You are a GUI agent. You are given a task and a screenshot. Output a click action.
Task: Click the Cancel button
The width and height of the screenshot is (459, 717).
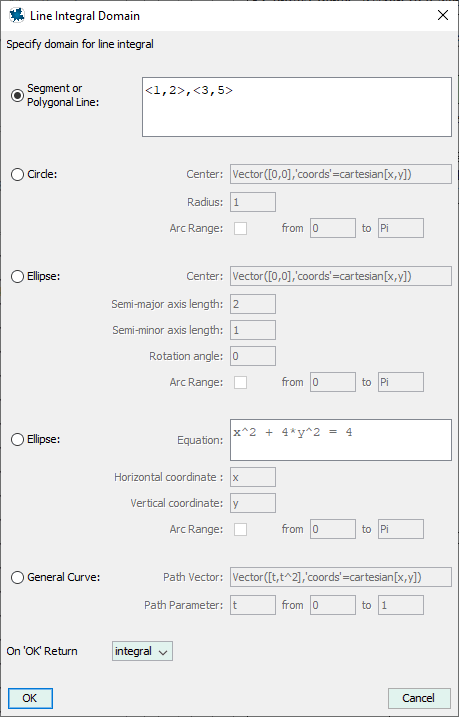pyautogui.click(x=419, y=698)
